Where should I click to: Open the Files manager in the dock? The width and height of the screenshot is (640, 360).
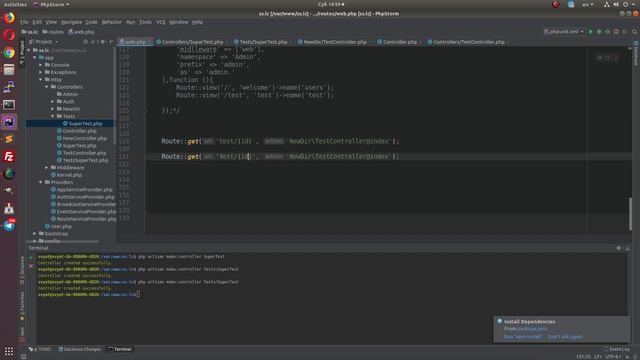point(9,70)
